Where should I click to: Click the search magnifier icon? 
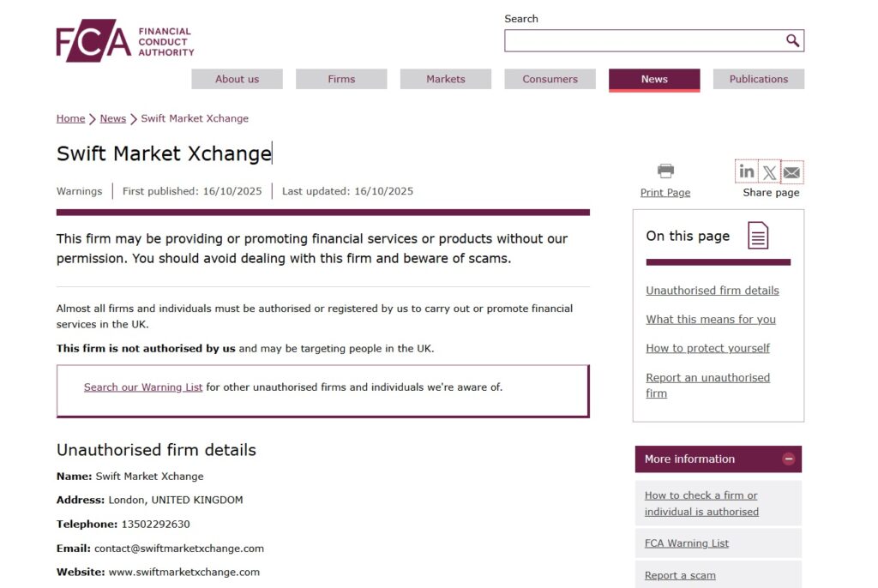coord(793,40)
